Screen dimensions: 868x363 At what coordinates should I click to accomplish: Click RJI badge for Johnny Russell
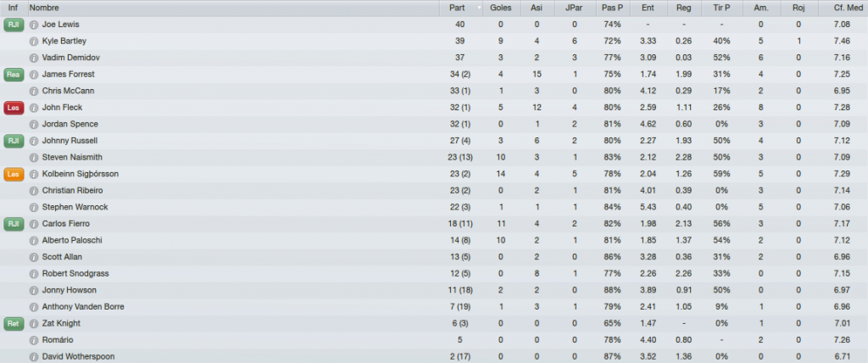14,141
